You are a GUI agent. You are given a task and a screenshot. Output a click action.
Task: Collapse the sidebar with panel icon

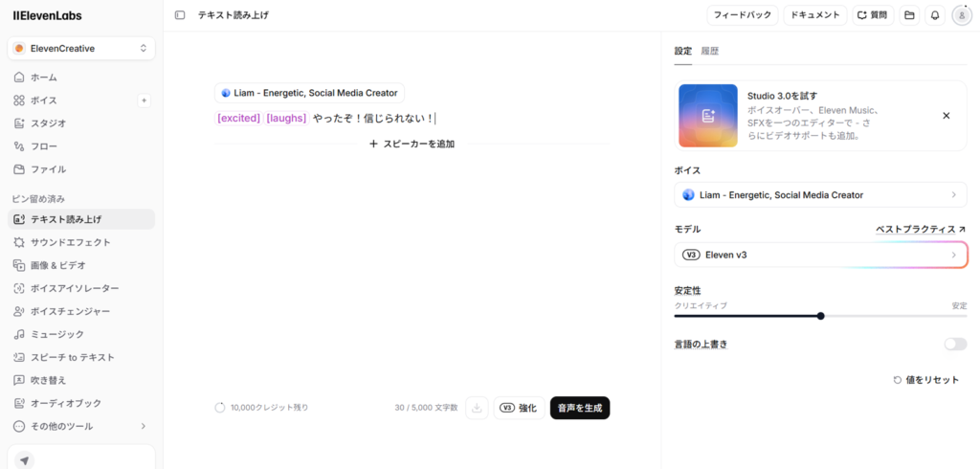[x=180, y=15]
